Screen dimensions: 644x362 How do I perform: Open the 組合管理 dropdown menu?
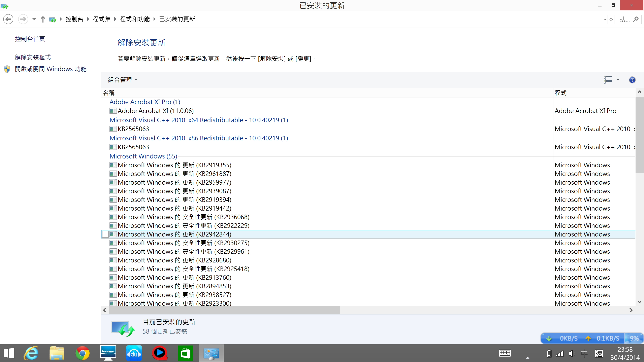point(122,80)
